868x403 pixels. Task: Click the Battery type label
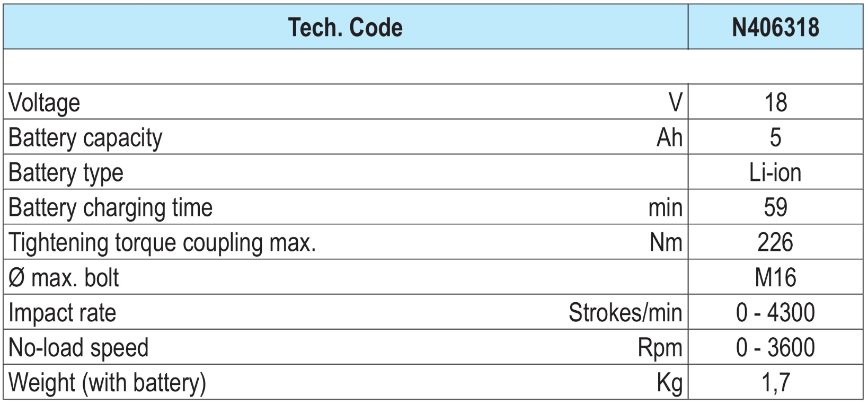pos(66,173)
